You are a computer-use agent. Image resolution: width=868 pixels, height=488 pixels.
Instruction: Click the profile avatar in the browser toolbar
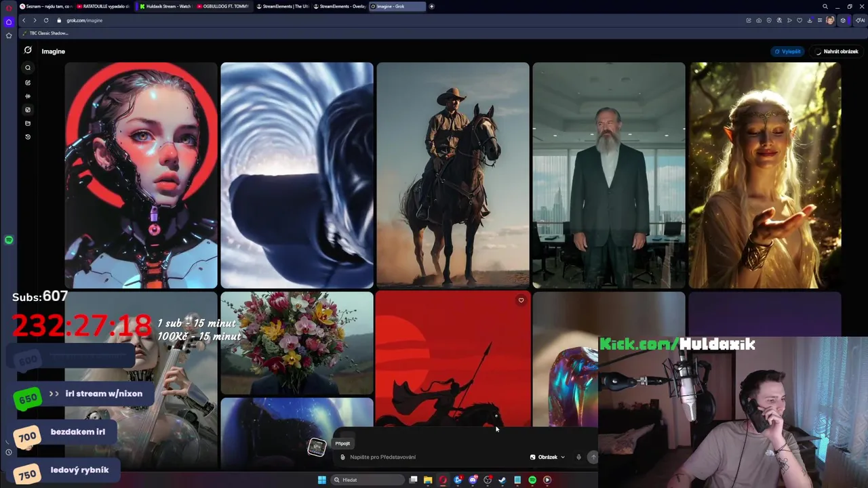coord(830,20)
